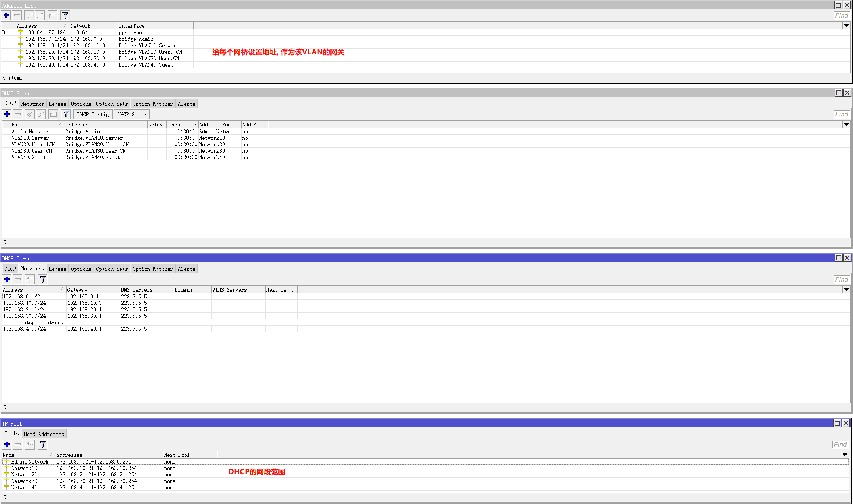Click the disable (X) icon in first DHCP Server toolbar
853x504 pixels.
coord(41,114)
